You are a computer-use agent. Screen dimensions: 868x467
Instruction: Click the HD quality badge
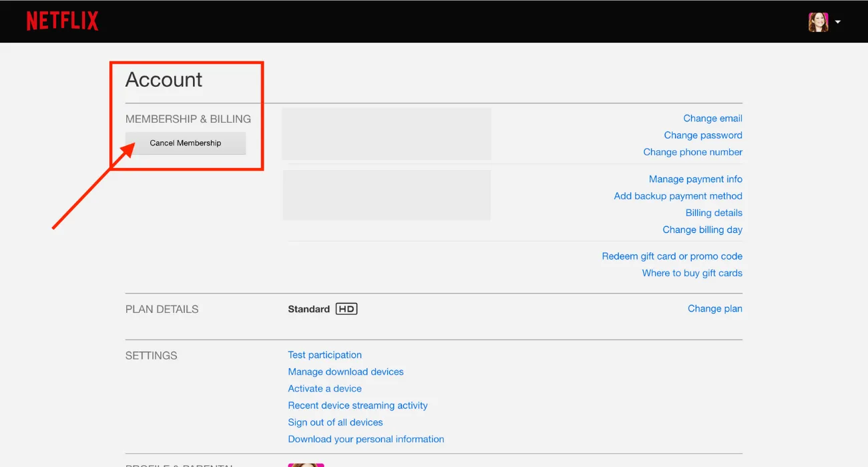point(346,309)
